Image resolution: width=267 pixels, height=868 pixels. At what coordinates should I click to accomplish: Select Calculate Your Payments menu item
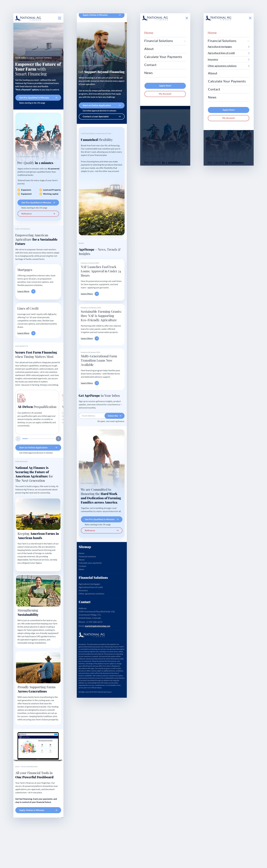(163, 57)
